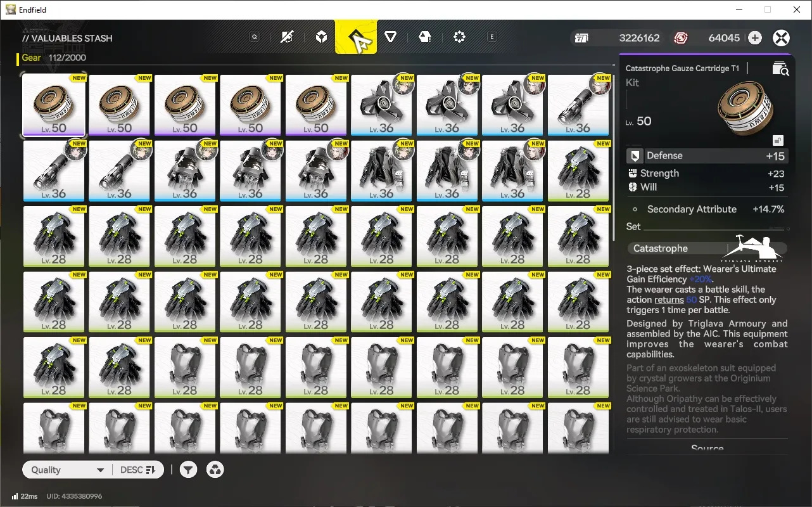
Task: Close the Valuables Stash with the X button
Action: 782,38
